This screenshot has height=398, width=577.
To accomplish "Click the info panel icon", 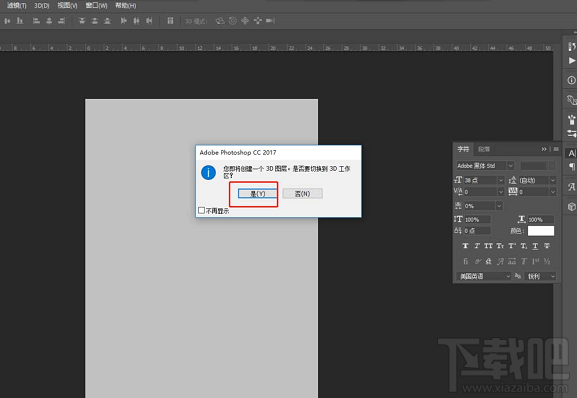I will 571,80.
